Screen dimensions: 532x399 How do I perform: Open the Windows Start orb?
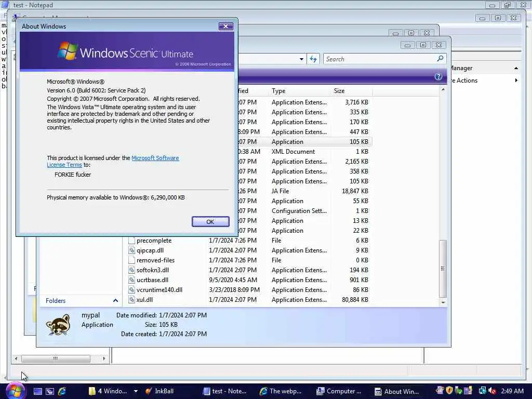15,391
